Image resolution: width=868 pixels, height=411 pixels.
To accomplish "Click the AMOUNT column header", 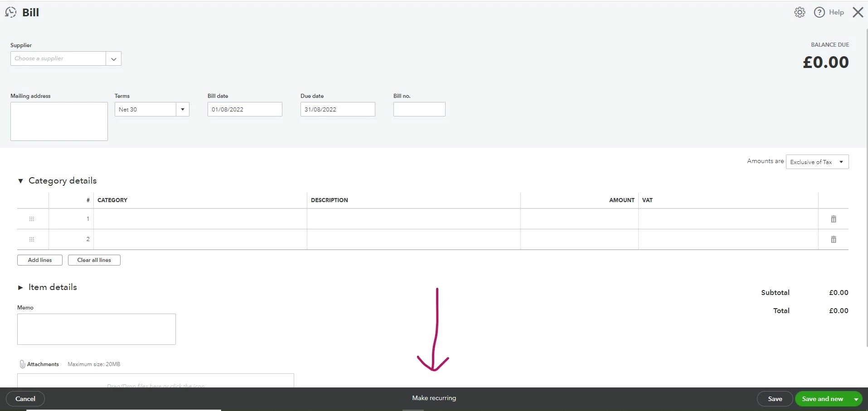I will pos(622,200).
